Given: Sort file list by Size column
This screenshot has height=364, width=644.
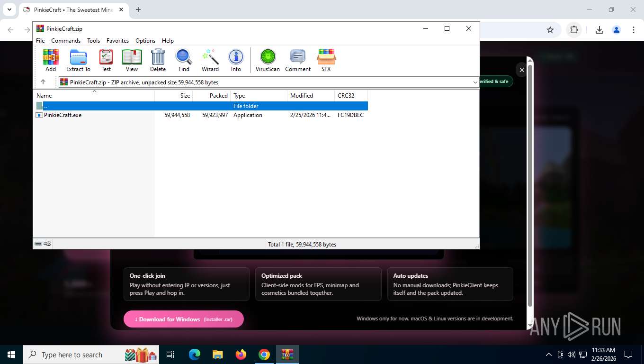Looking at the screenshot, I should (174, 95).
